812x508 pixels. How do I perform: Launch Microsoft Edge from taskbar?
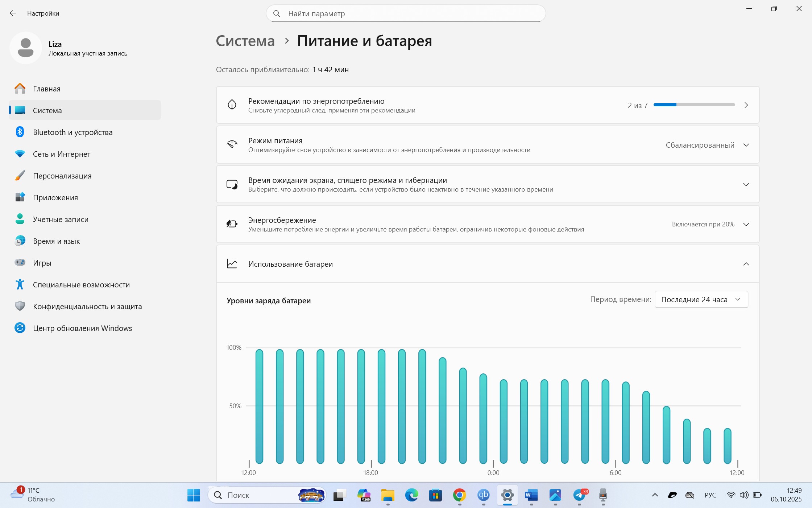411,495
